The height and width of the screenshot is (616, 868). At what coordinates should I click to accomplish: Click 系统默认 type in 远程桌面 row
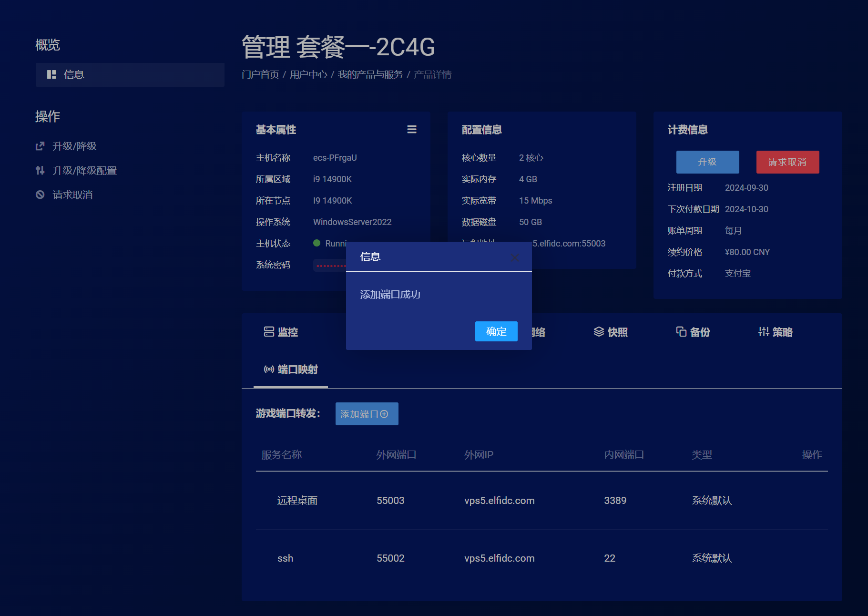(x=712, y=501)
